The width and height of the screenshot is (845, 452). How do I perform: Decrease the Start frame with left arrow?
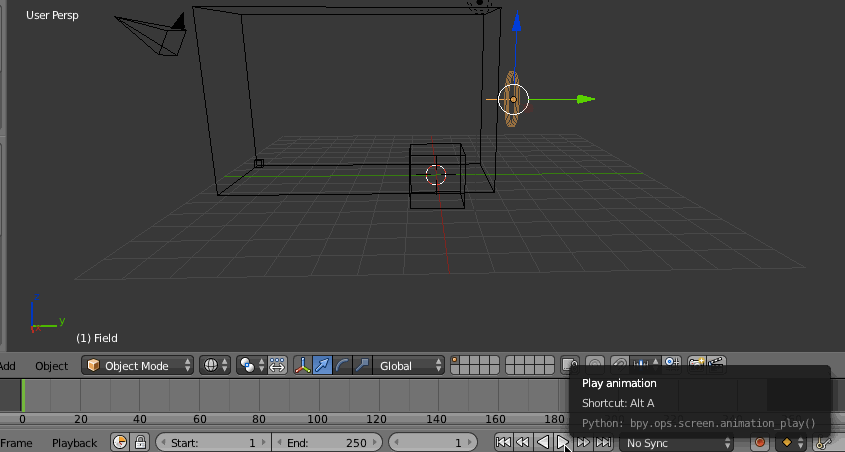pyautogui.click(x=163, y=443)
